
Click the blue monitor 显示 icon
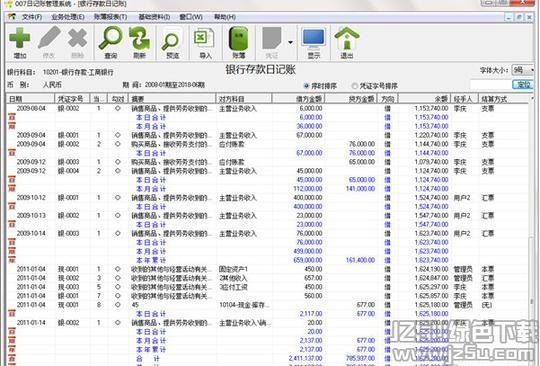[x=313, y=38]
